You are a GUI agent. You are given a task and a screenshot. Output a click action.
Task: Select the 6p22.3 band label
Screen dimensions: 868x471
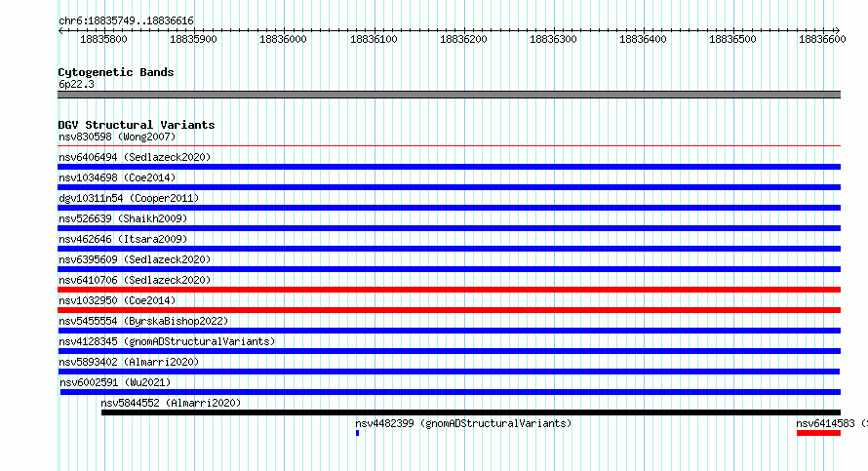76,84
